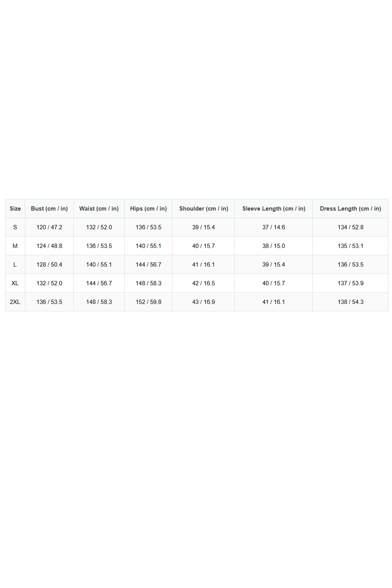This screenshot has height=588, width=392.
Task: Click the Size column header
Action: pyautogui.click(x=15, y=209)
